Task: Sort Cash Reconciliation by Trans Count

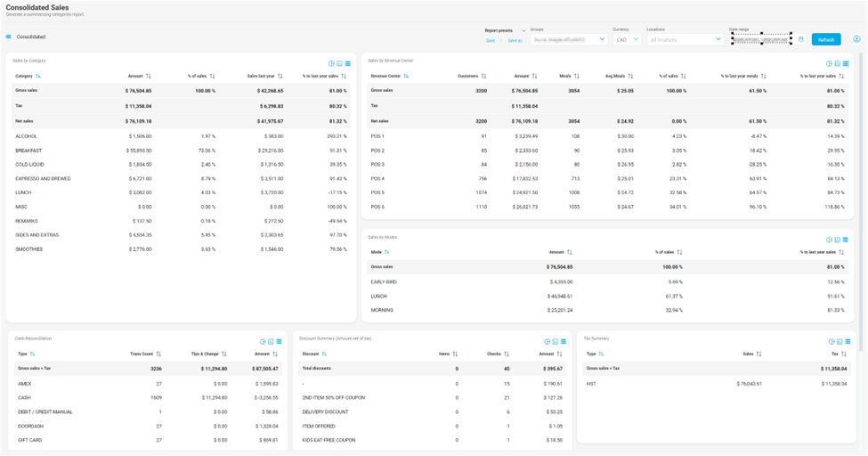Action: coord(158,354)
